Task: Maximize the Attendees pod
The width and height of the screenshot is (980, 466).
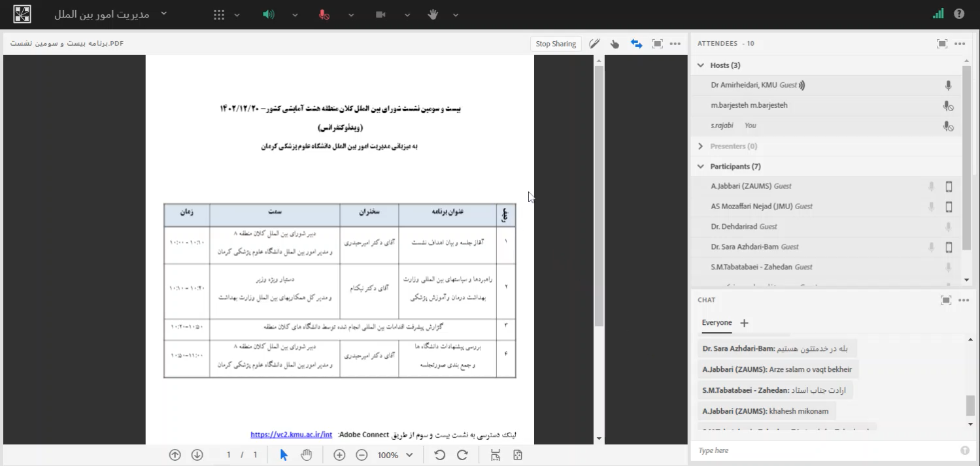Action: [942, 44]
